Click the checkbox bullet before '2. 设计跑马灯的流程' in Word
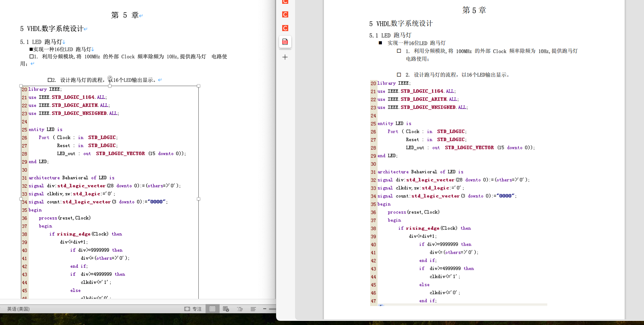This screenshot has height=325, width=644. pyautogui.click(x=50, y=80)
